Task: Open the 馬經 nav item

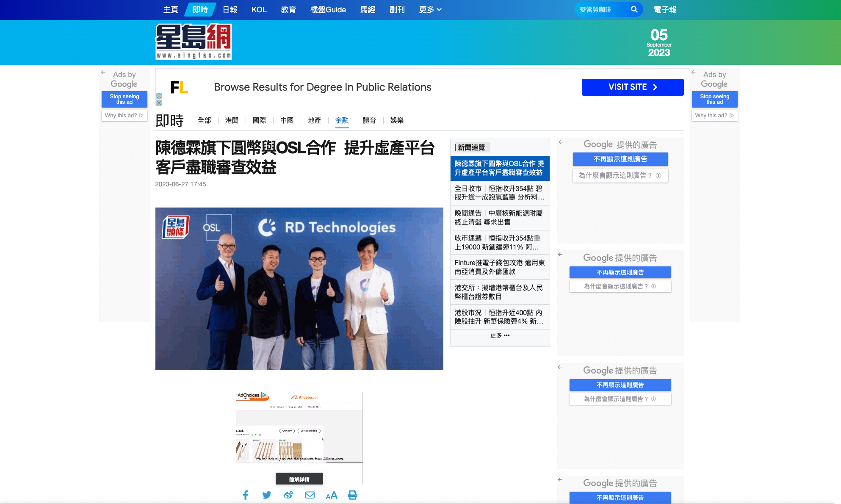Action: tap(368, 10)
